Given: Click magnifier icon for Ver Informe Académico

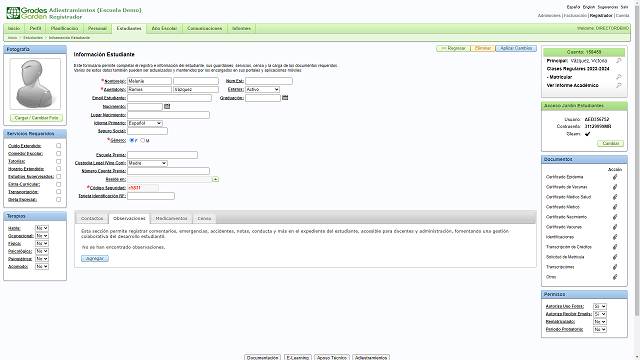Looking at the screenshot, I should (619, 85).
